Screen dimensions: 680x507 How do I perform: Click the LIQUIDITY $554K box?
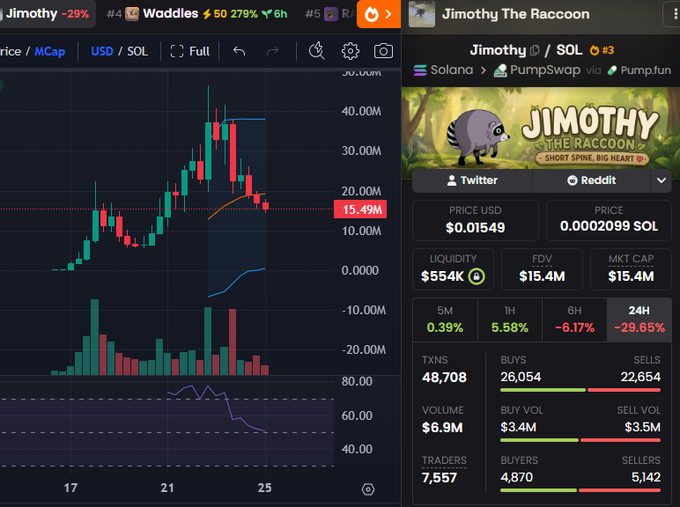453,269
